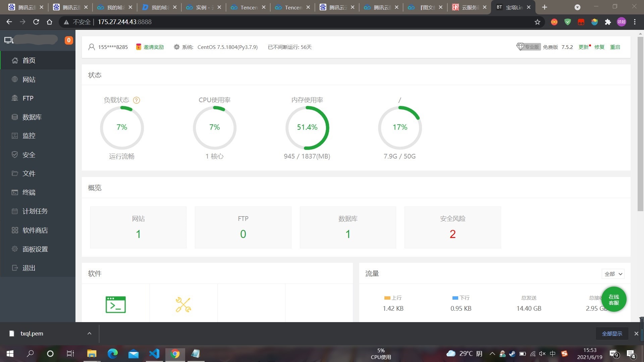The height and width of the screenshot is (362, 644).
Task: Click the CPU使用率 7% gauge
Action: tap(215, 128)
